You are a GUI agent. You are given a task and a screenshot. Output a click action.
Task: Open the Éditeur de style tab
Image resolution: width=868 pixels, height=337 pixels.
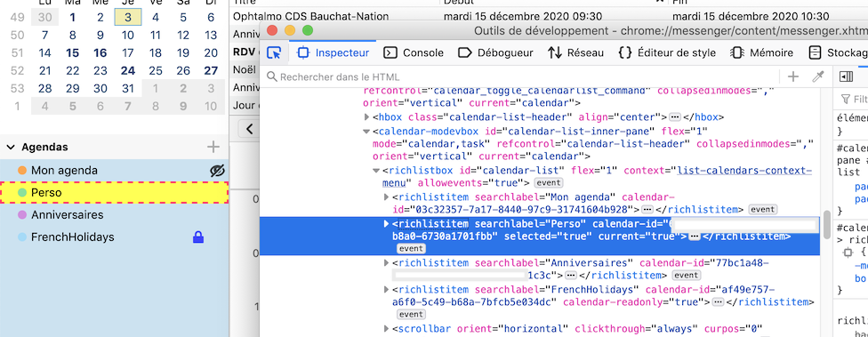click(x=667, y=53)
